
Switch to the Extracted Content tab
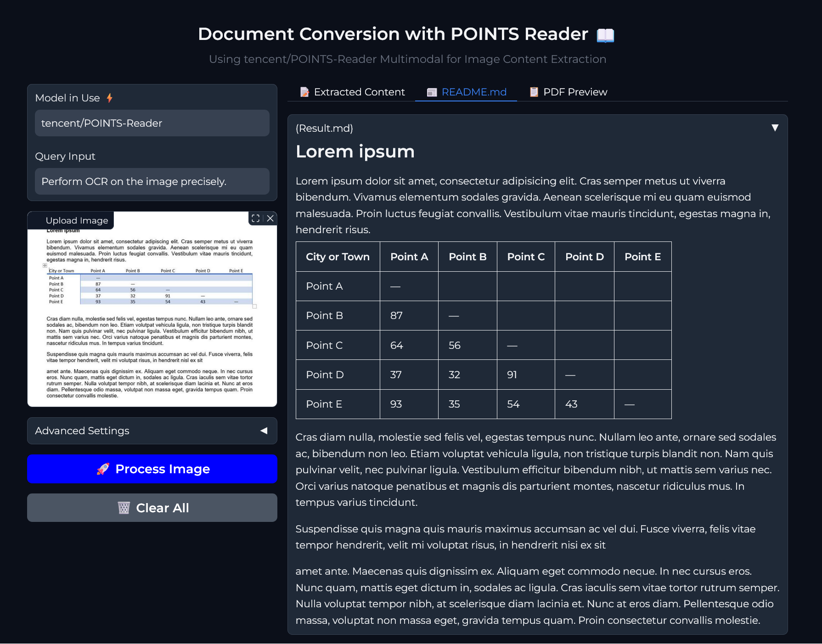coord(352,92)
